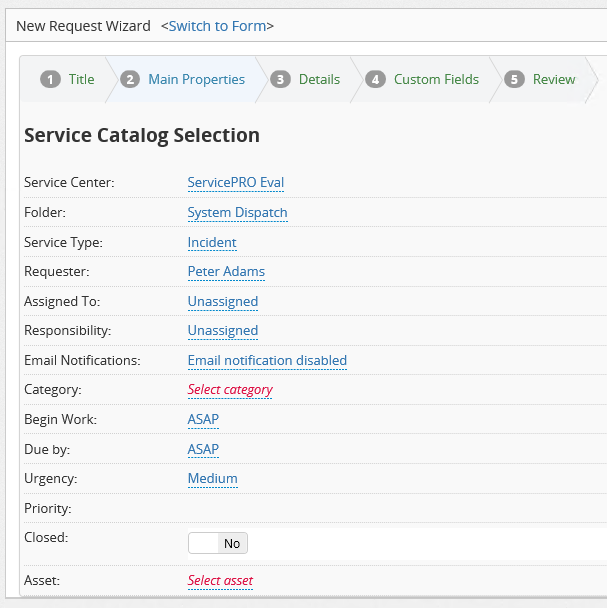Change the Due by ASAP value
The image size is (607, 608).
point(203,449)
